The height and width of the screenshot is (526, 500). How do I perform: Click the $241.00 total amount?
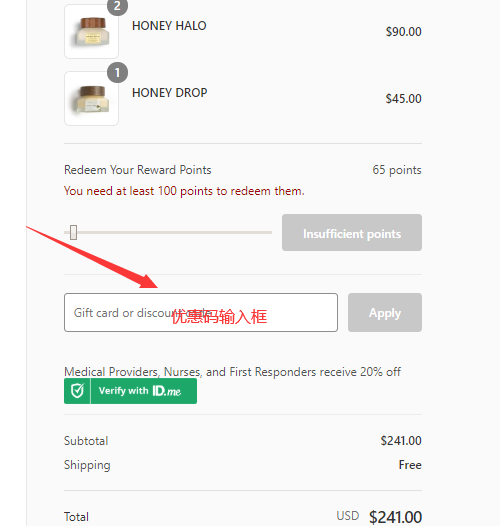coord(395,517)
